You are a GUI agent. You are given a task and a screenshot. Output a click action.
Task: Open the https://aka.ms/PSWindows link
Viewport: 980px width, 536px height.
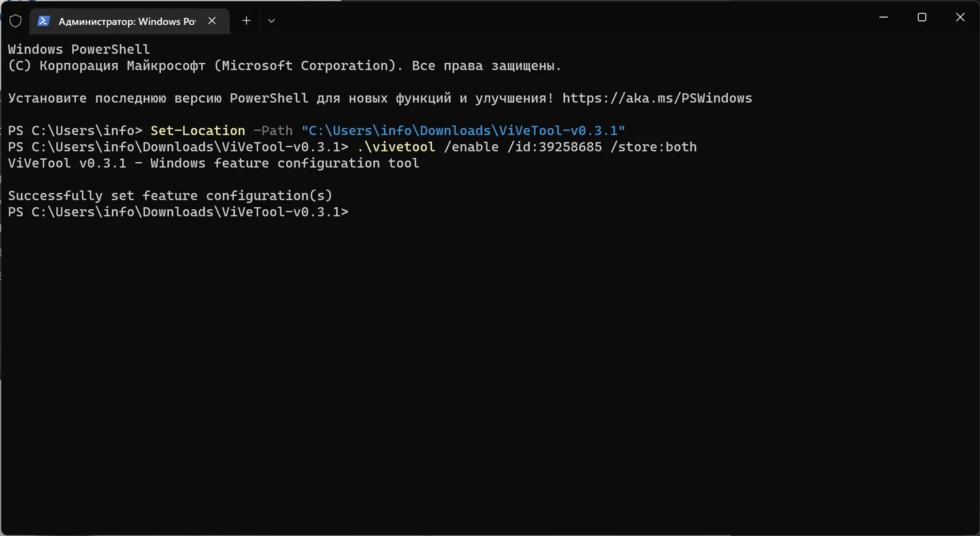point(657,99)
